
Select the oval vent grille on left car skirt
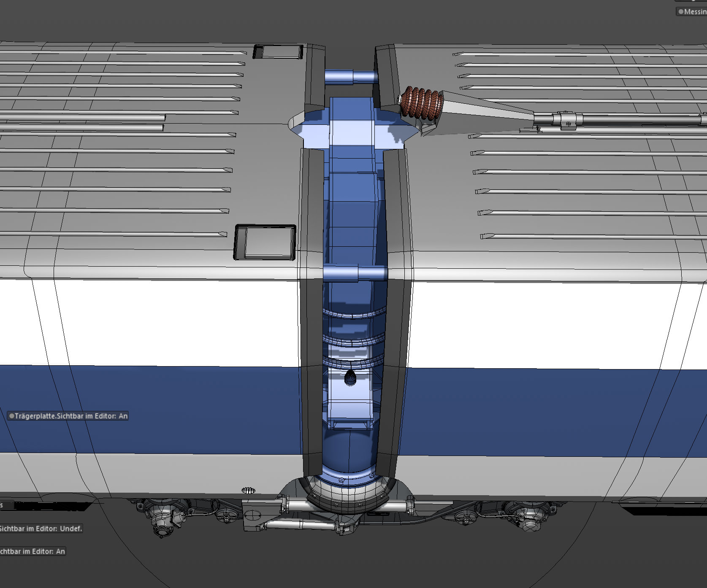(249, 490)
